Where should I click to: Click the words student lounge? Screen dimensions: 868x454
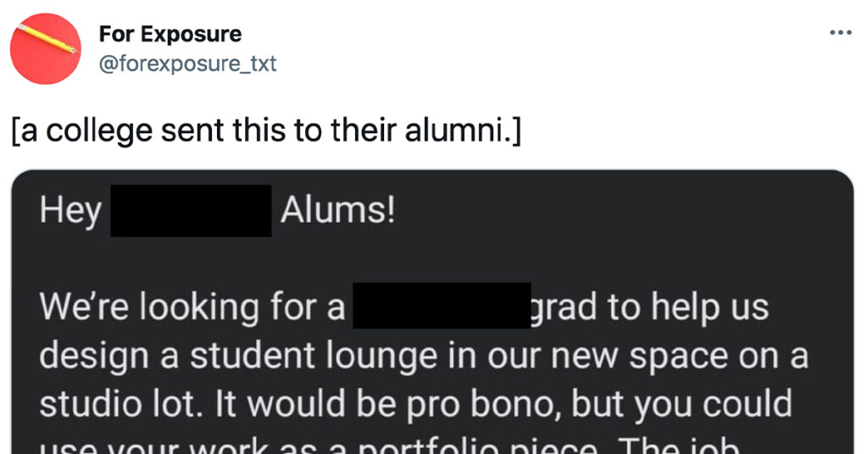(314, 355)
